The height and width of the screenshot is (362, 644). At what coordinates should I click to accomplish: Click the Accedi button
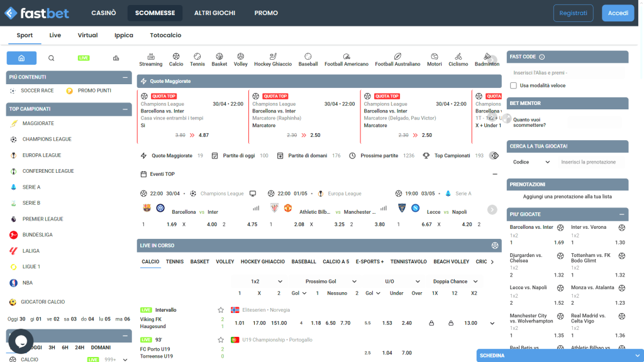tap(617, 13)
